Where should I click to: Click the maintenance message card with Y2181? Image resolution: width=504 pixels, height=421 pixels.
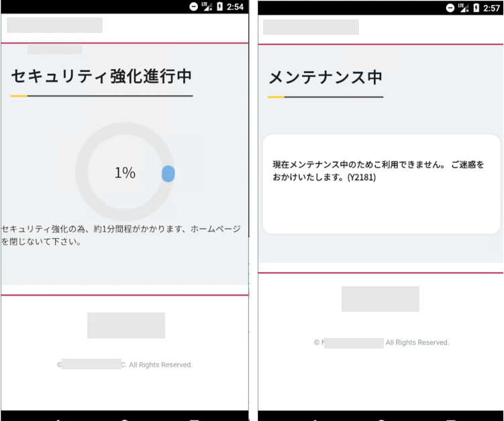coord(382,184)
